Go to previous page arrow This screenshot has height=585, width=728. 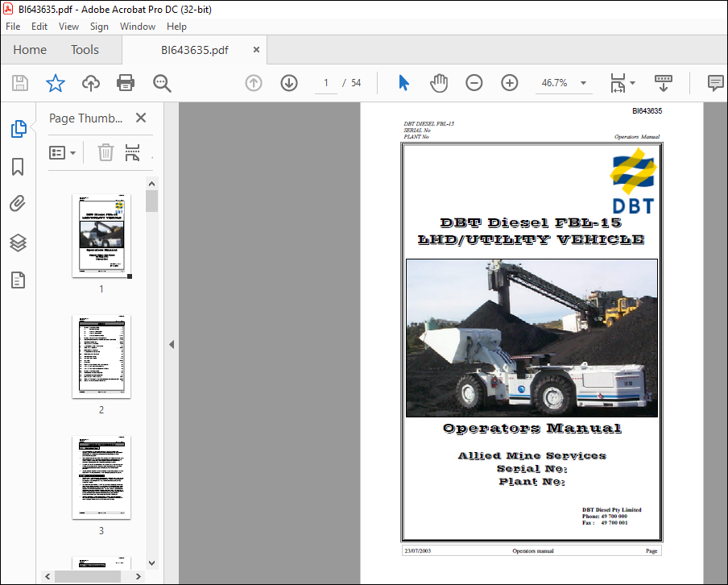[254, 83]
